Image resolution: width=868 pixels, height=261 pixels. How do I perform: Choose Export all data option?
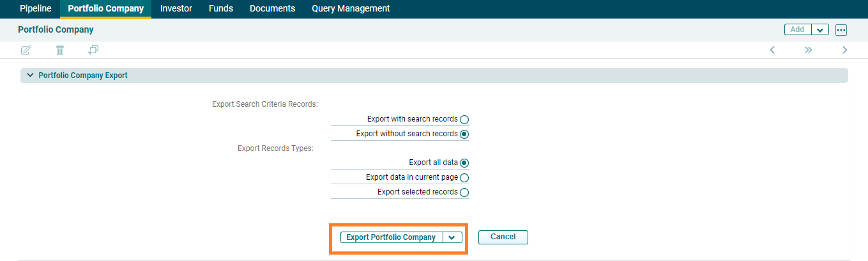click(464, 163)
